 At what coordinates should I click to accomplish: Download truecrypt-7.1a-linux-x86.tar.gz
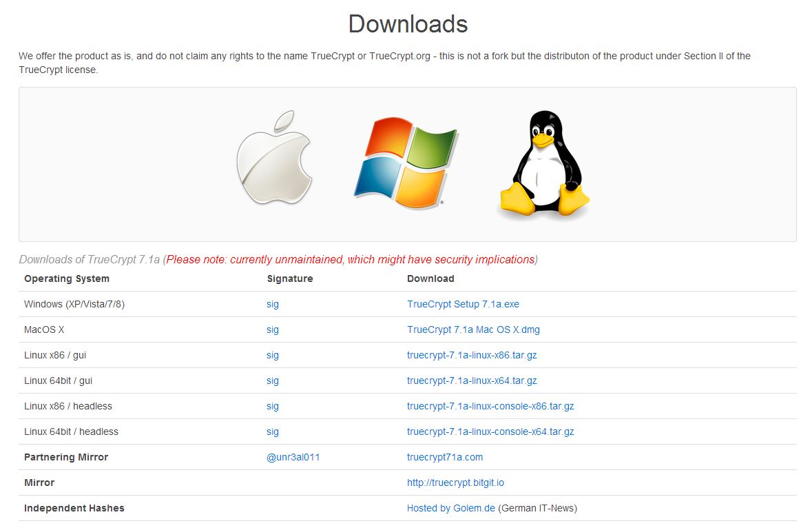tap(472, 355)
